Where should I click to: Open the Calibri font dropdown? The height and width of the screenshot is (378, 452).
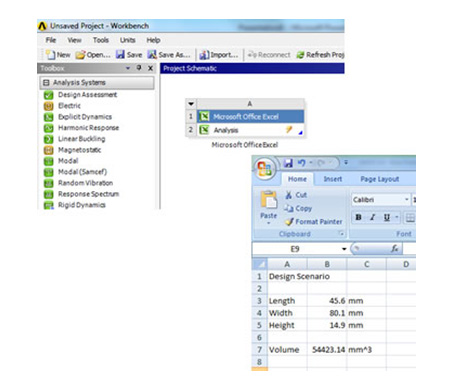406,200
